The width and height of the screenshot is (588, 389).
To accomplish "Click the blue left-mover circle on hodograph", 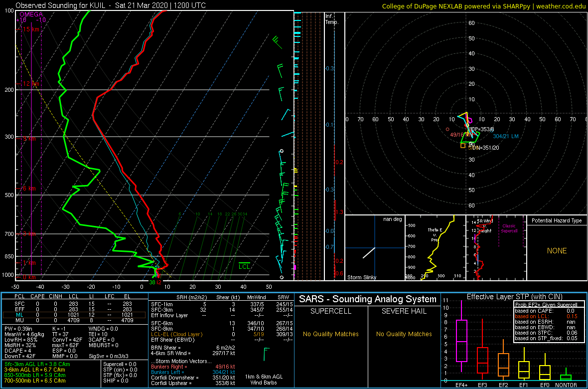I will point(491,130).
